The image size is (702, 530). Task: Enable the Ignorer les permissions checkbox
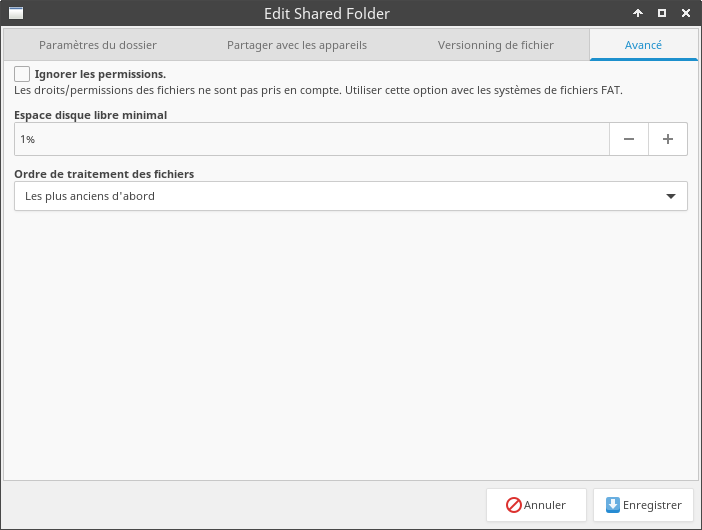click(x=22, y=74)
